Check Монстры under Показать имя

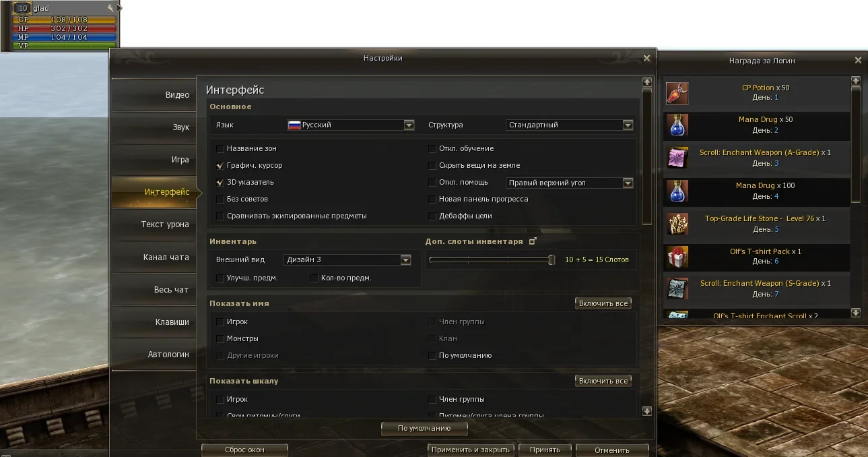(220, 338)
